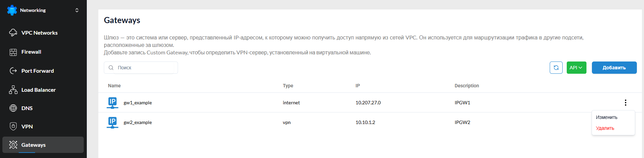The width and height of the screenshot is (644, 158).
Task: Sort by the Name column header
Action: [114, 86]
